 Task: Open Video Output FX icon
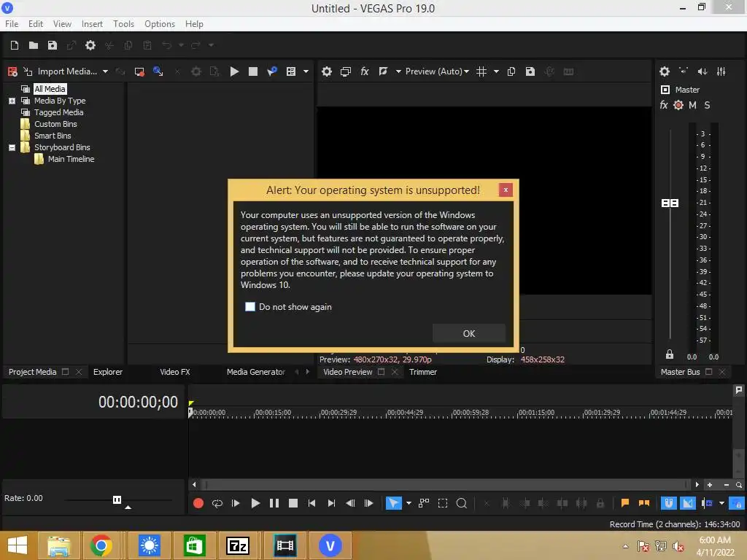(x=365, y=71)
